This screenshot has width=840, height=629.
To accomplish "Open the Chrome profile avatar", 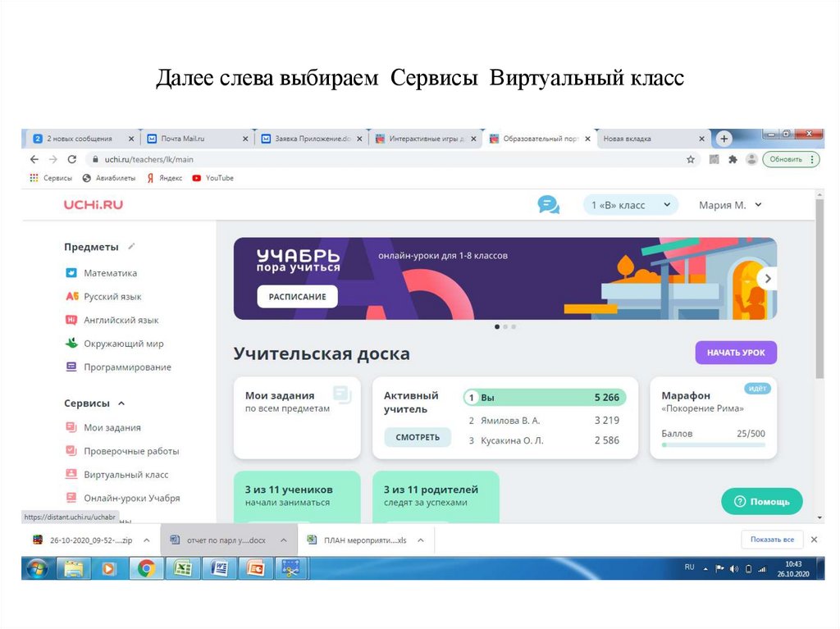I will (x=751, y=159).
